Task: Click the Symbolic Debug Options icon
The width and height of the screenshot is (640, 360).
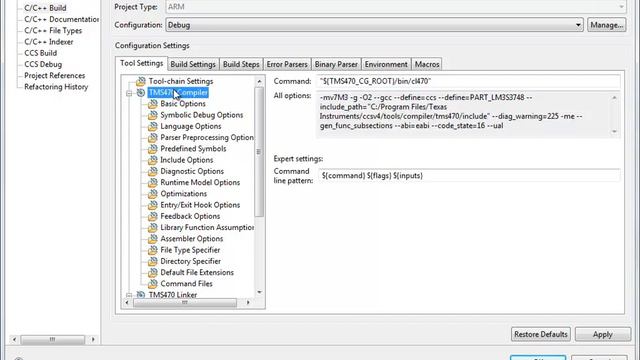Action: click(x=153, y=115)
